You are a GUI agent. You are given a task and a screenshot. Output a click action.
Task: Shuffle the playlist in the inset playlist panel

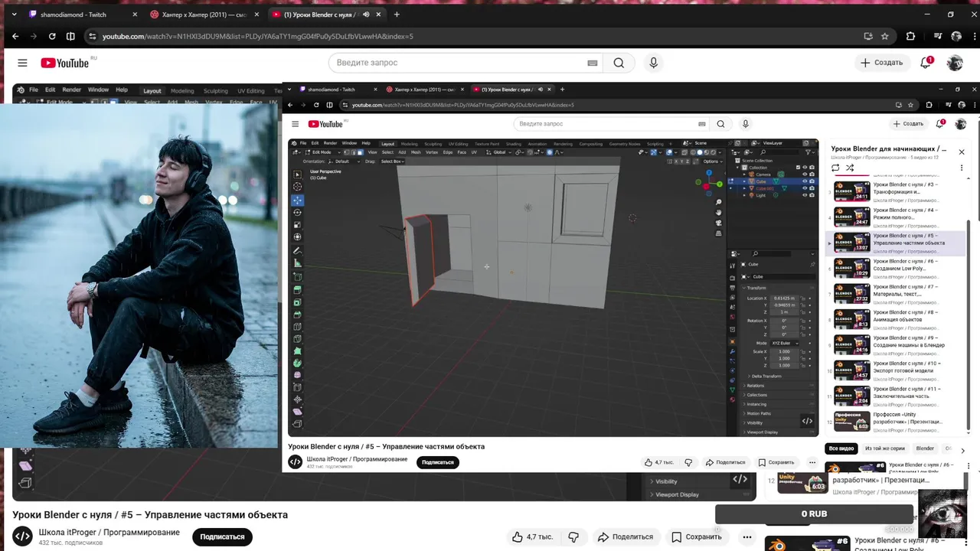[849, 168]
